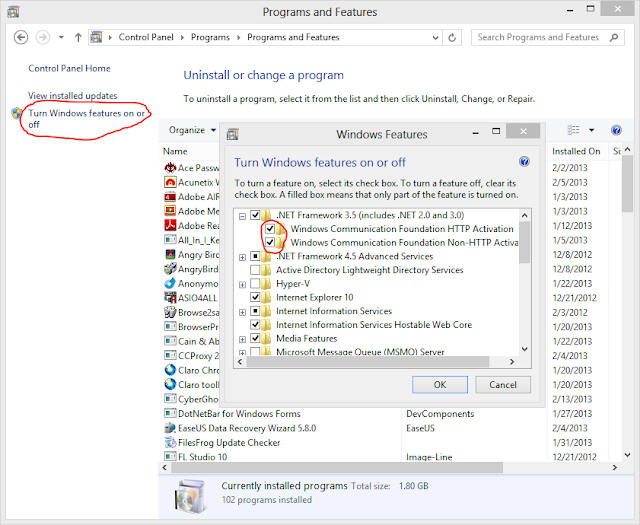Toggle .NET Framework 4.5 Advanced Services checkbox

point(256,256)
